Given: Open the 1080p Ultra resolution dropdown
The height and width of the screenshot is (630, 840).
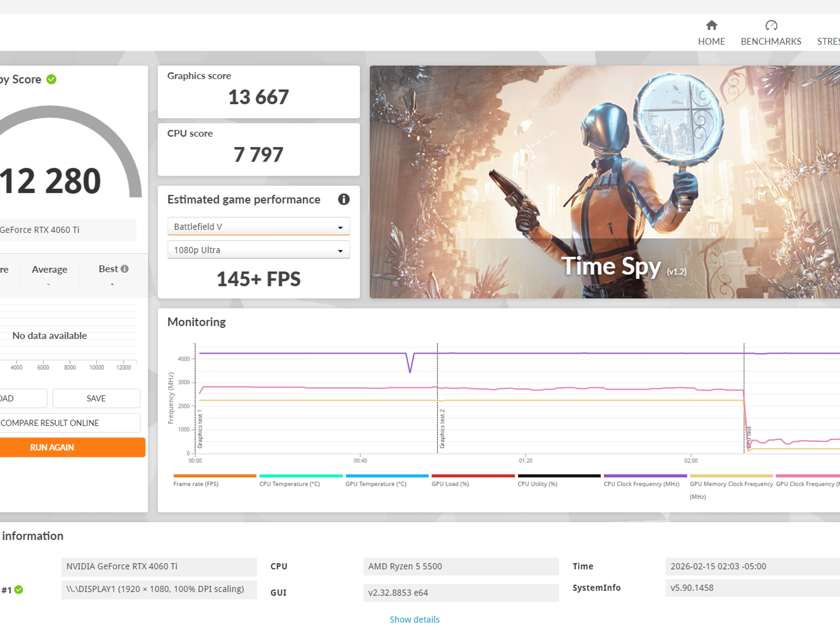Looking at the screenshot, I should pos(258,250).
